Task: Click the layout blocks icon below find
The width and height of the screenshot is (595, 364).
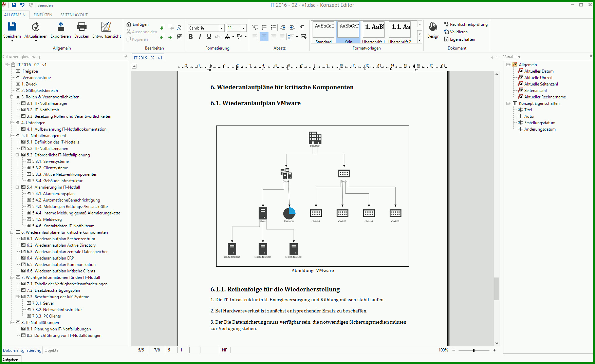Action: pyautogui.click(x=180, y=36)
